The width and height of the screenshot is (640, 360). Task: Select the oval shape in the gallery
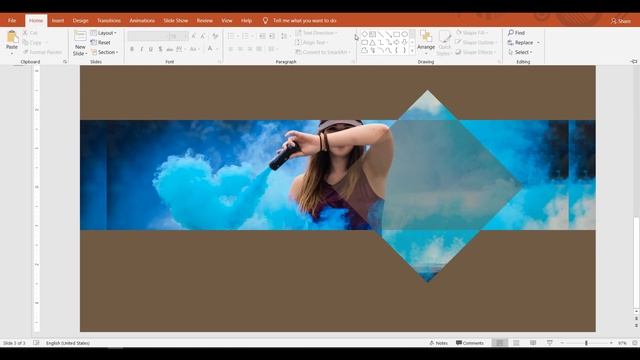(x=404, y=34)
